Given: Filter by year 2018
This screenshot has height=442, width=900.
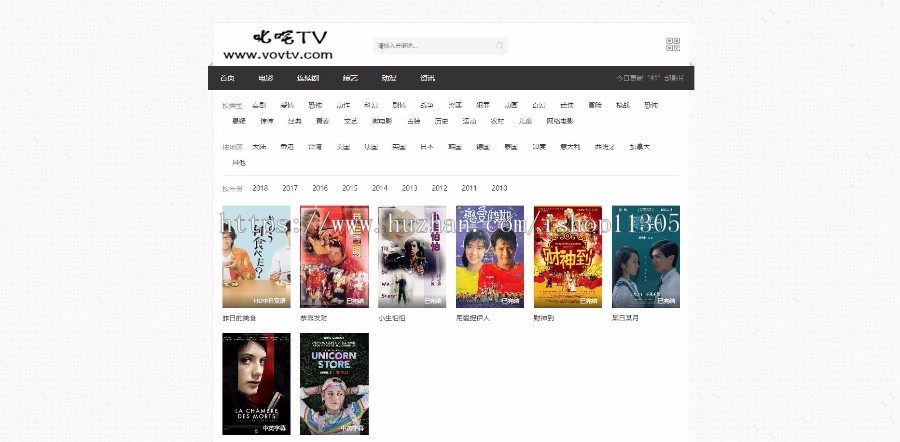Looking at the screenshot, I should [x=260, y=188].
